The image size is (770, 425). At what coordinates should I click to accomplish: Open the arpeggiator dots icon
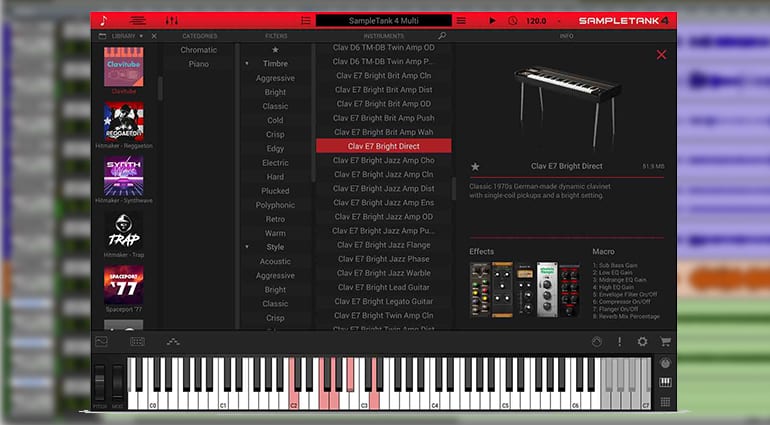click(173, 341)
